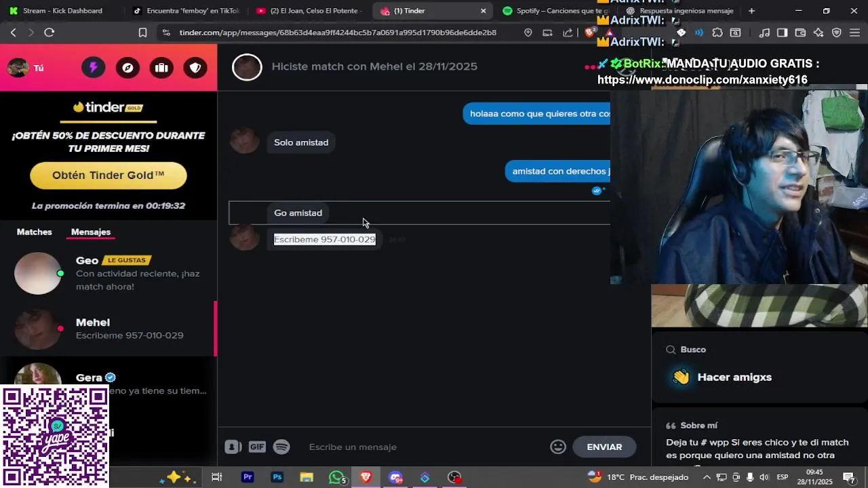868x488 pixels.
Task: Click the 'Solo amistad' message bubble
Action: coord(301,142)
